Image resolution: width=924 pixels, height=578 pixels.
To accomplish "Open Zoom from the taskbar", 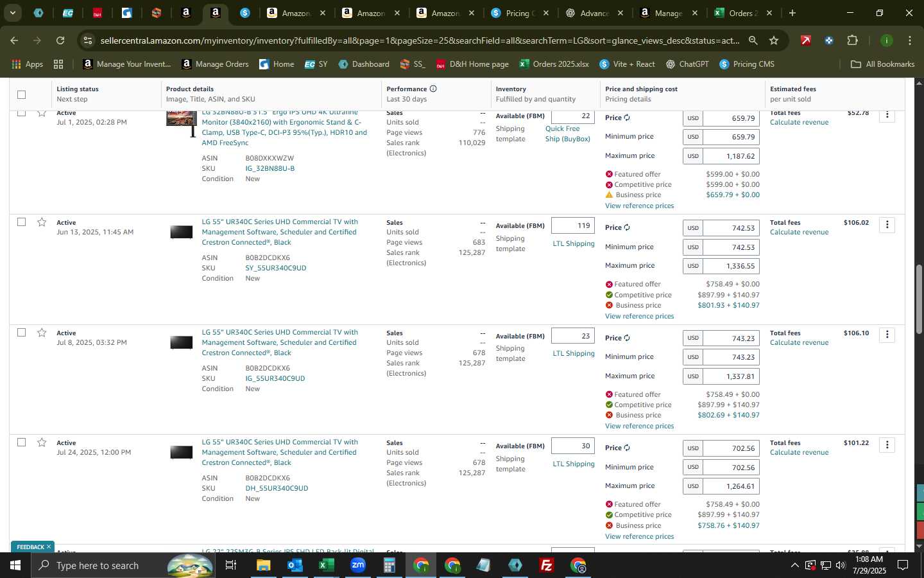I will [x=358, y=565].
